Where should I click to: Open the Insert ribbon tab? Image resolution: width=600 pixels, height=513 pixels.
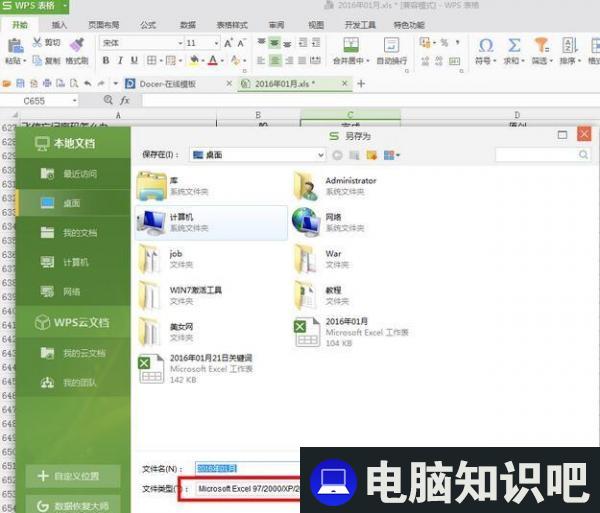tap(59, 25)
